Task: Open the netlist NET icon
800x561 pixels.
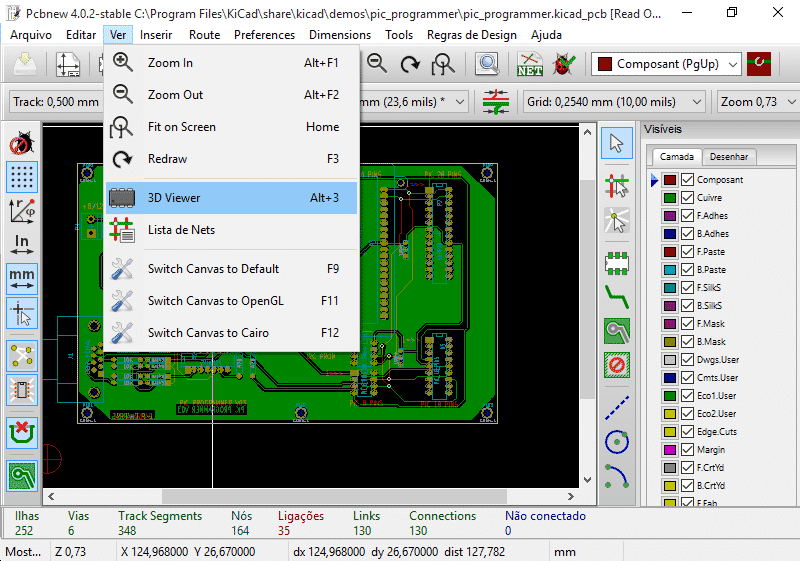Action: coord(530,64)
